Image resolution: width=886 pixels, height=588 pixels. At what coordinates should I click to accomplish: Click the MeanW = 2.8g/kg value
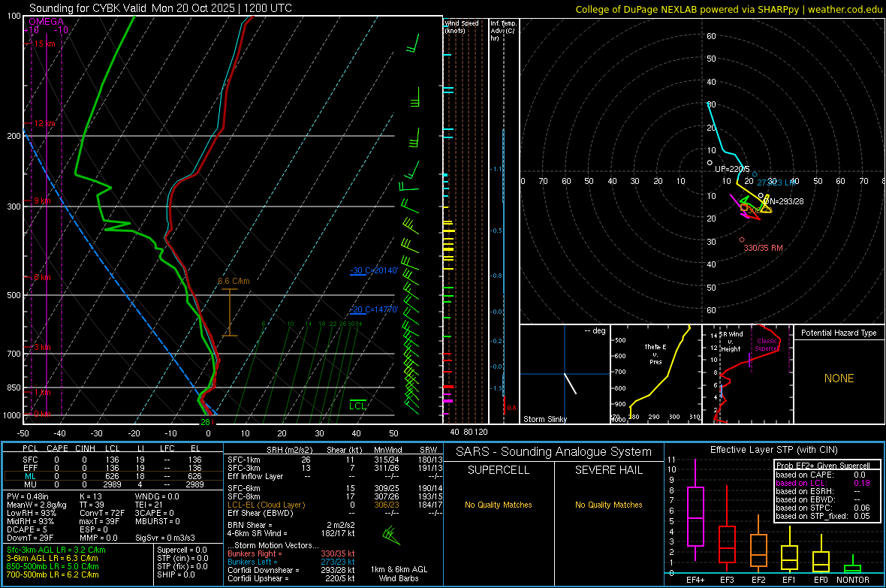tap(36, 505)
